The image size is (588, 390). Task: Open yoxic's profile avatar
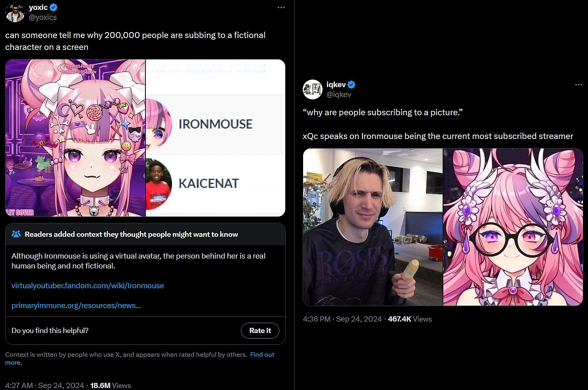(x=15, y=12)
